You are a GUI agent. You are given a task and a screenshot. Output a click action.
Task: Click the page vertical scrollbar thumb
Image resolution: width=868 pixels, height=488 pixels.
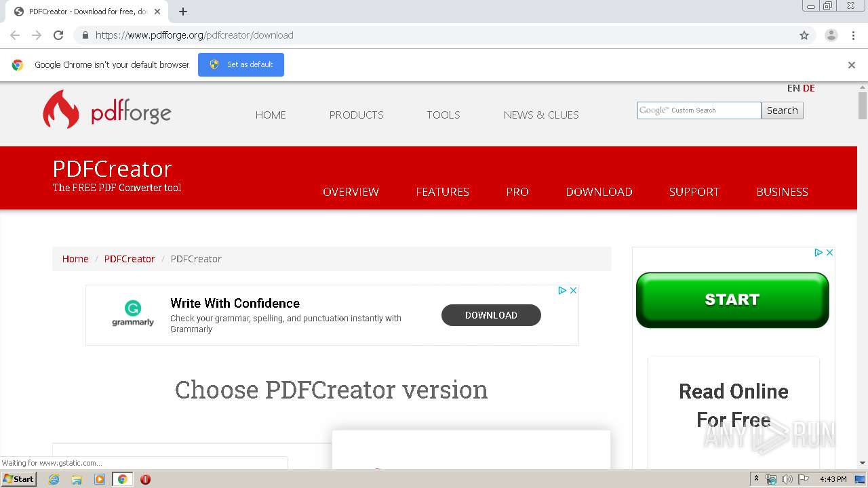pos(863,105)
